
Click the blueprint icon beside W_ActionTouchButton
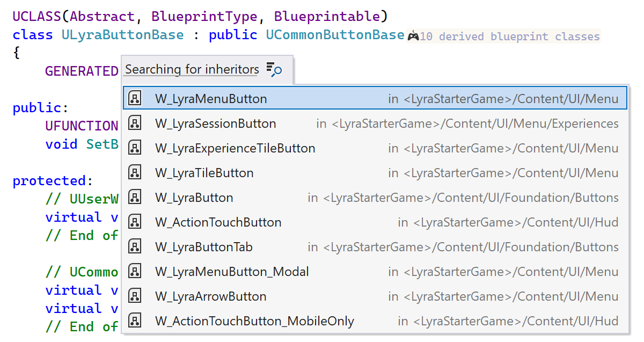tap(135, 222)
